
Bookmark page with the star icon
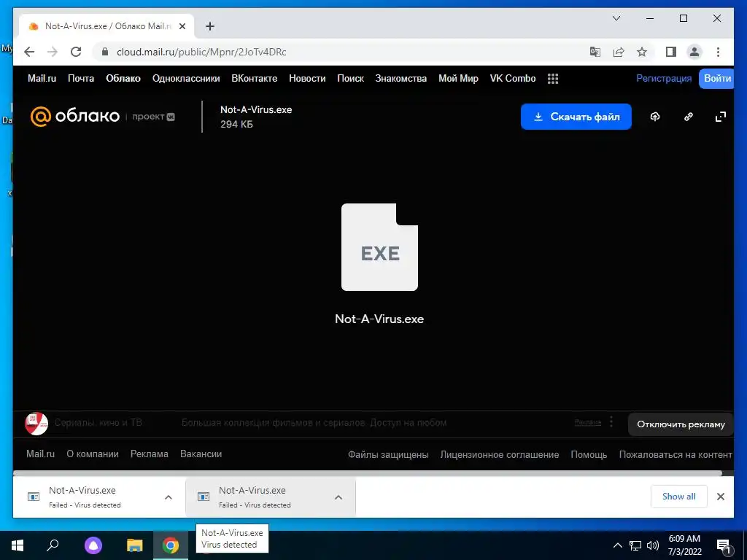642,52
